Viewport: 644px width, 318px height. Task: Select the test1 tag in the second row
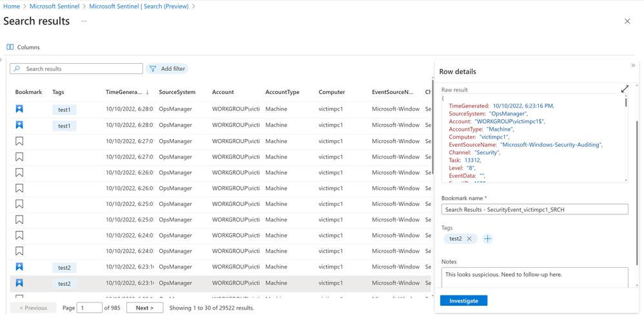tap(64, 126)
